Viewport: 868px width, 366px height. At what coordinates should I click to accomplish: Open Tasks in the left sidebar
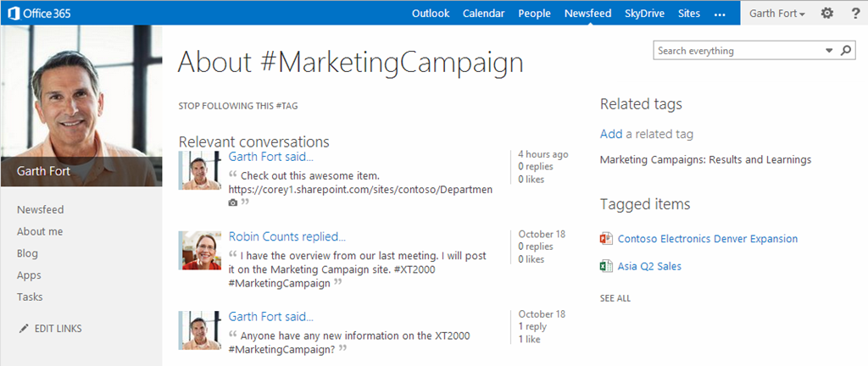click(30, 297)
